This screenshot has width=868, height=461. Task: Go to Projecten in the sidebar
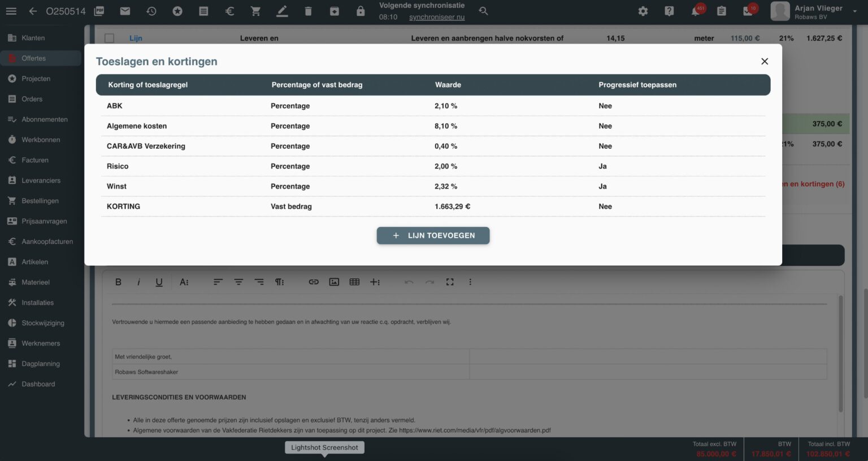coord(36,79)
